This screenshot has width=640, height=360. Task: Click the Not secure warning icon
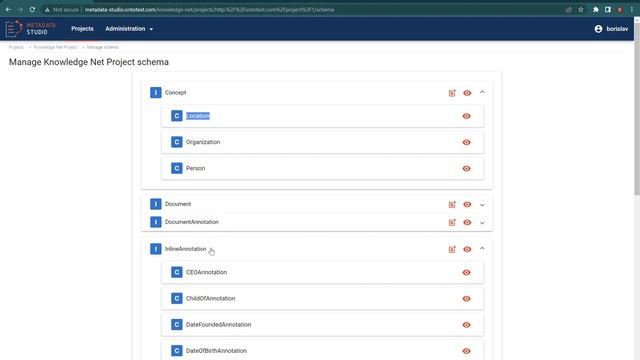[47, 10]
